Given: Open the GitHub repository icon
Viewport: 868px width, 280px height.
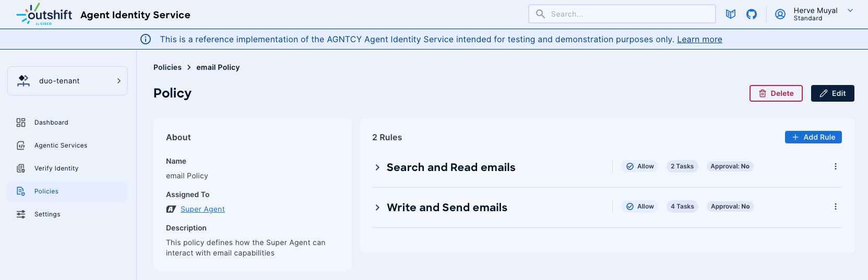Looking at the screenshot, I should click(752, 14).
